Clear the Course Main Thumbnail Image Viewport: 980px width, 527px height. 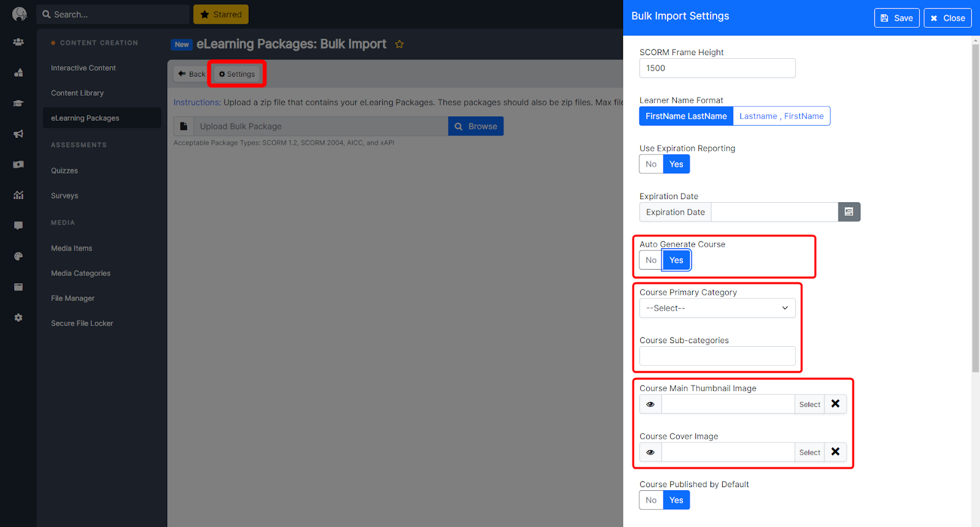[x=835, y=404]
